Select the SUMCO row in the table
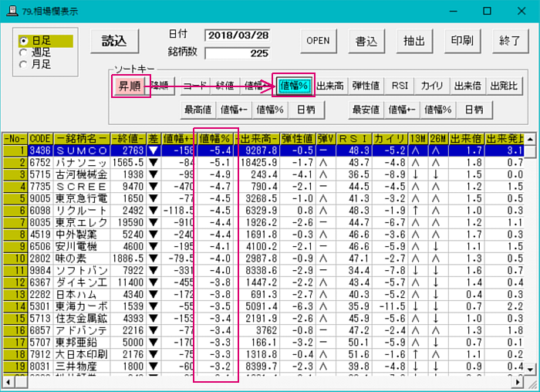 click(82, 151)
